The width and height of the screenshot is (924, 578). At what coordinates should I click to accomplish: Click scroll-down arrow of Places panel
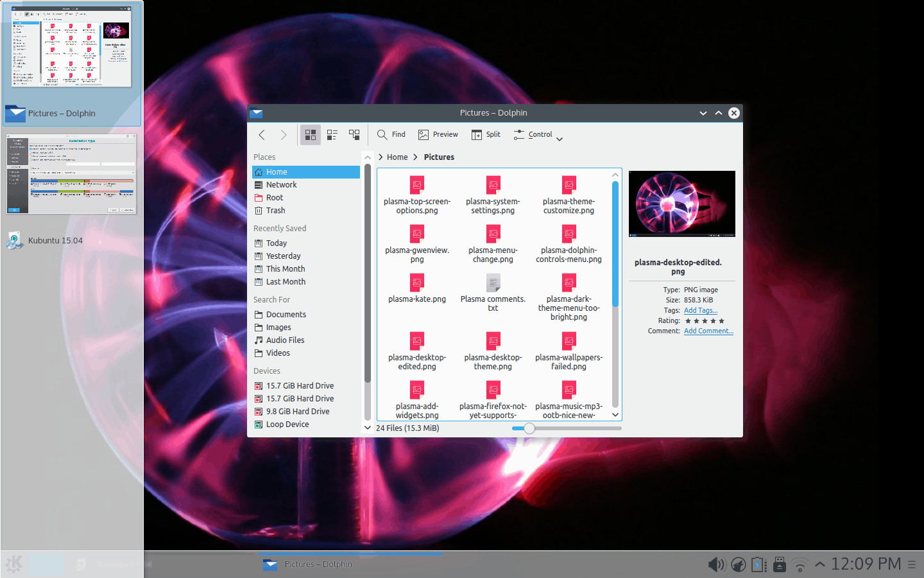pos(368,428)
